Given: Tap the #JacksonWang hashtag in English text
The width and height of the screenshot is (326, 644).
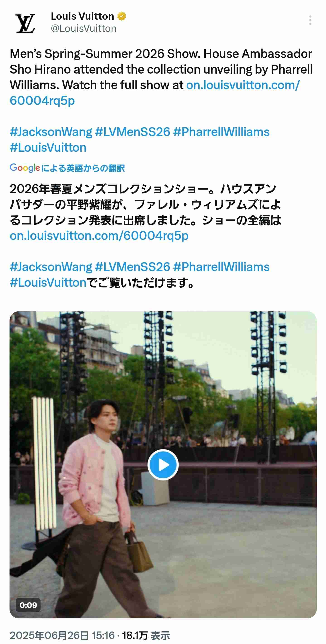Looking at the screenshot, I should pyautogui.click(x=51, y=132).
